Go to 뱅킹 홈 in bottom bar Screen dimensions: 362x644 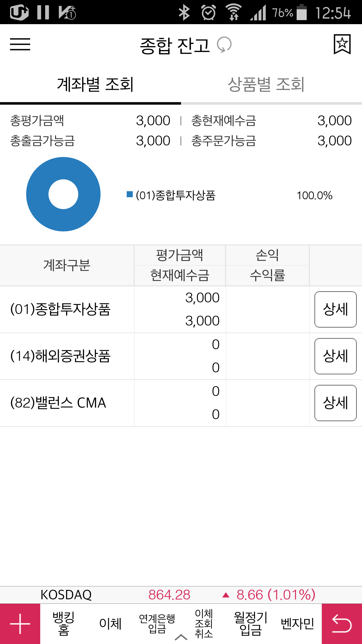pyautogui.click(x=63, y=624)
